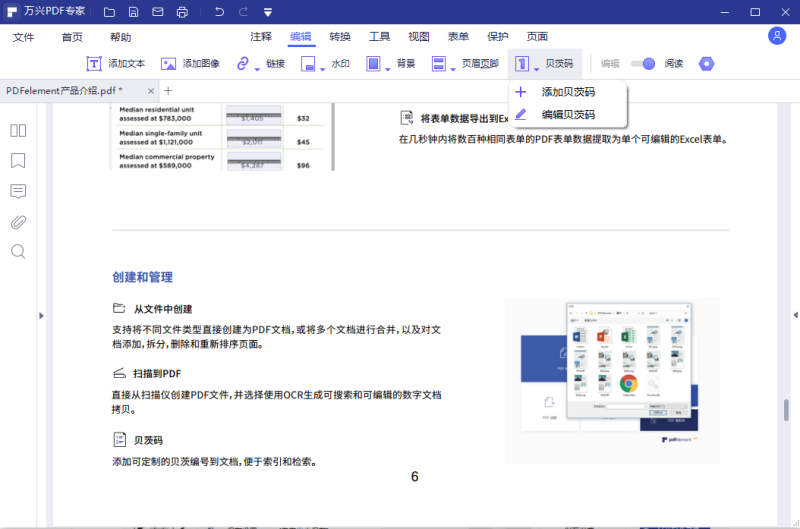The width and height of the screenshot is (800, 529).
Task: Open the comments panel icon
Action: (18, 191)
